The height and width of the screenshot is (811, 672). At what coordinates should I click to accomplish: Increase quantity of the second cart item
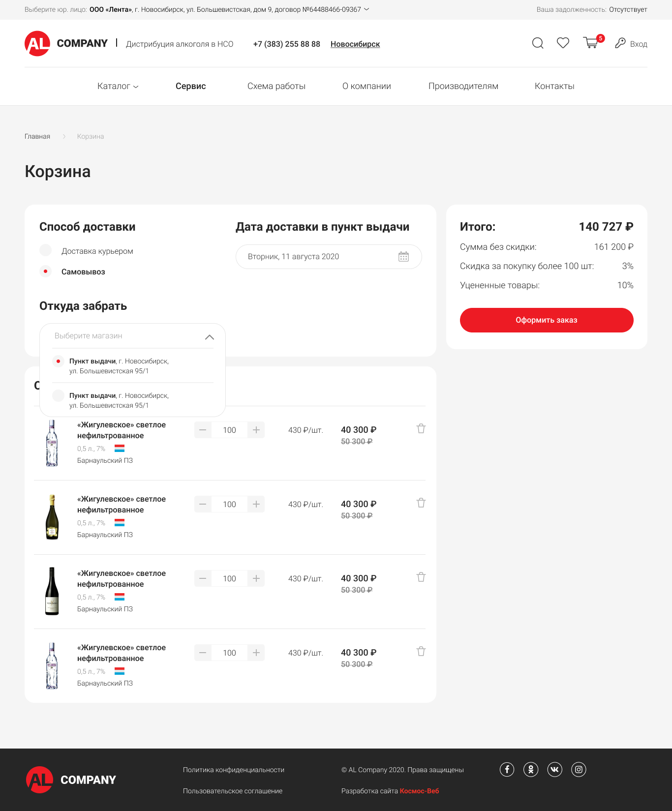[x=256, y=504]
